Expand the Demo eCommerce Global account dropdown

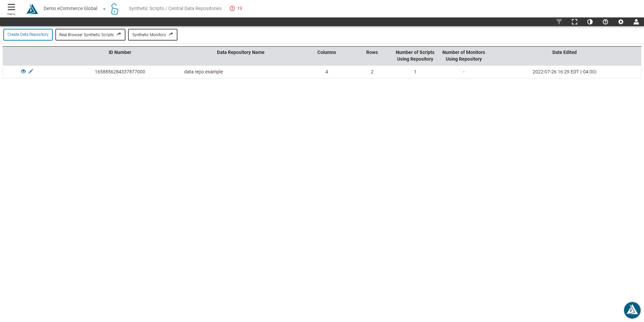click(104, 9)
